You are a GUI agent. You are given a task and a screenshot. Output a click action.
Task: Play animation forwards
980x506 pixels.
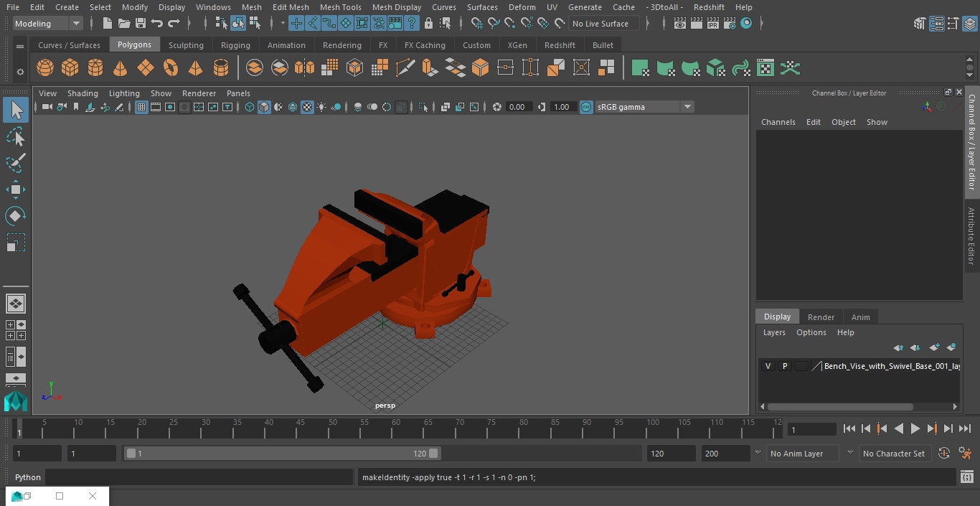[x=915, y=428]
